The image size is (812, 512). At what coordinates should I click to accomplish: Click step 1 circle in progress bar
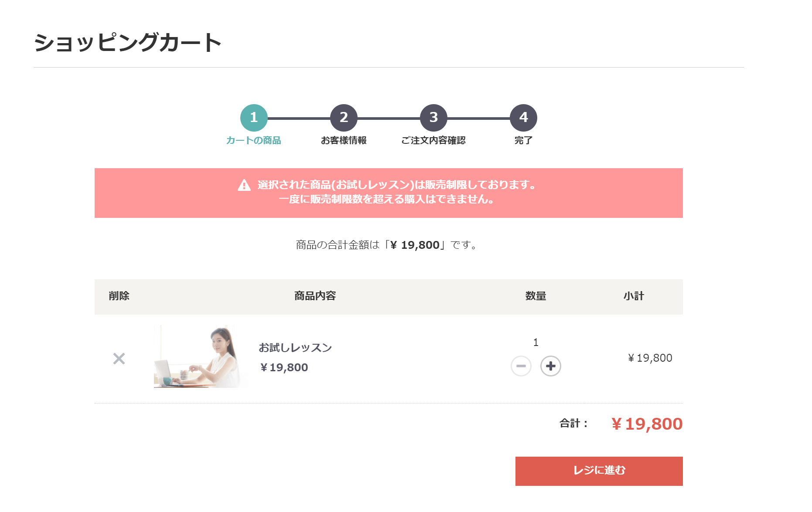(x=254, y=118)
